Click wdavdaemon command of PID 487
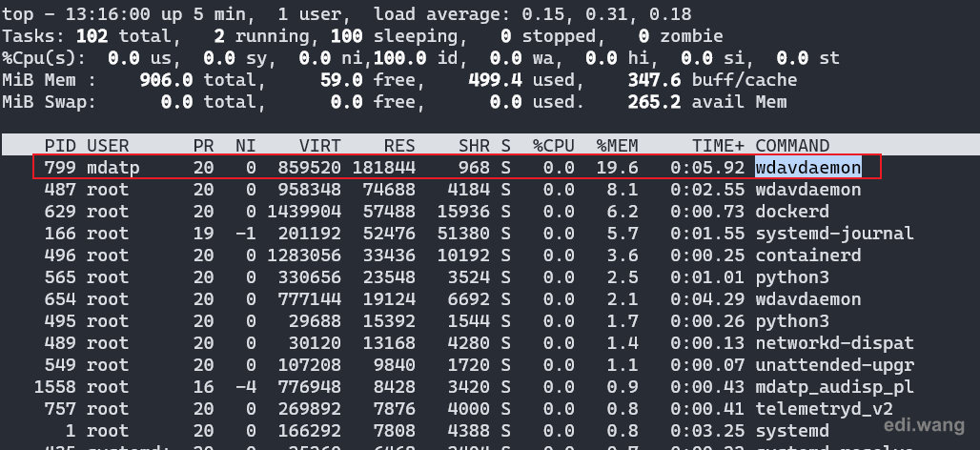The height and width of the screenshot is (450, 980). click(808, 190)
